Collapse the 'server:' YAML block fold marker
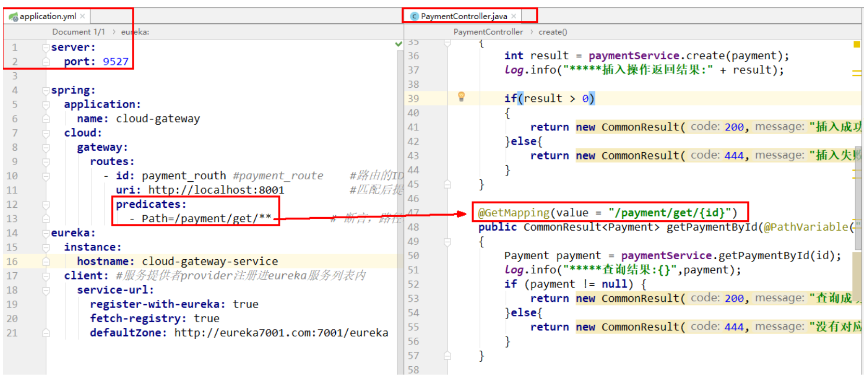 tap(46, 47)
